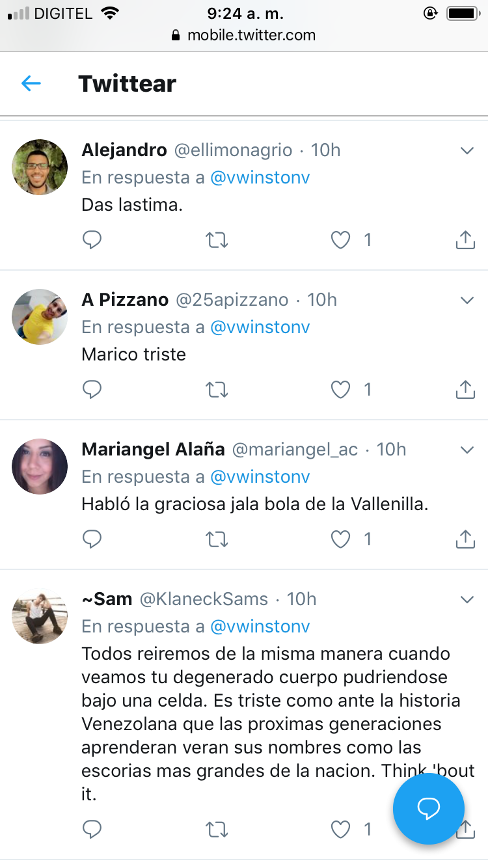
Task: Like Alejandro's tweet with the heart
Action: [341, 240]
